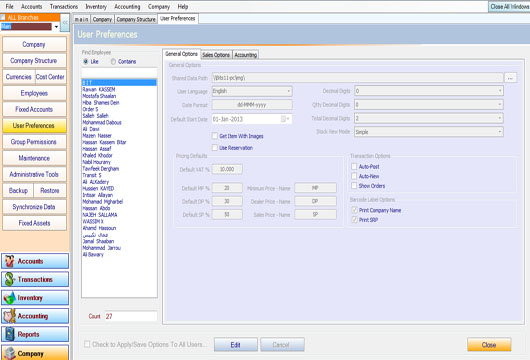The image size is (530, 360).
Task: Open Administrative Tools from sidebar
Action: (34, 174)
